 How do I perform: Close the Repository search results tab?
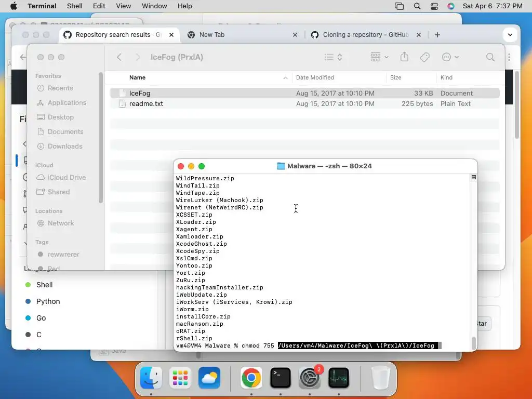(171, 35)
